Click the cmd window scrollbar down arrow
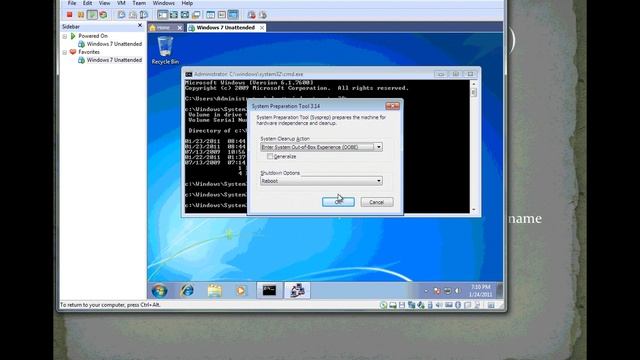Viewport: 640px width, 360px height. point(473,210)
